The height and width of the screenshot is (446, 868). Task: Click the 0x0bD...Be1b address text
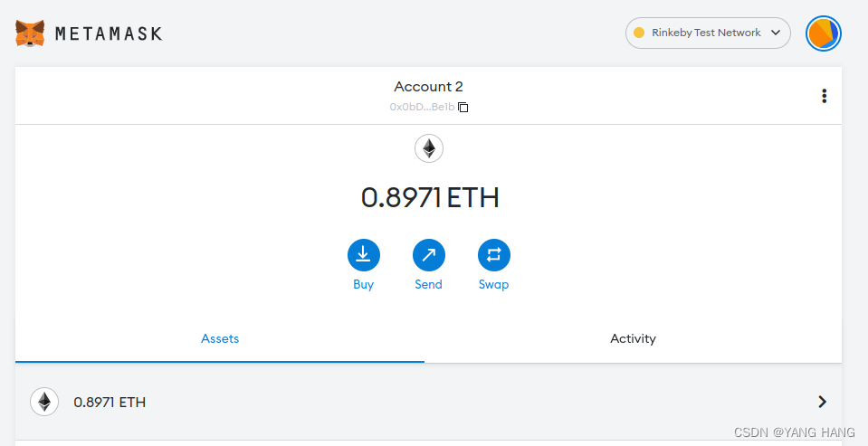(x=423, y=108)
